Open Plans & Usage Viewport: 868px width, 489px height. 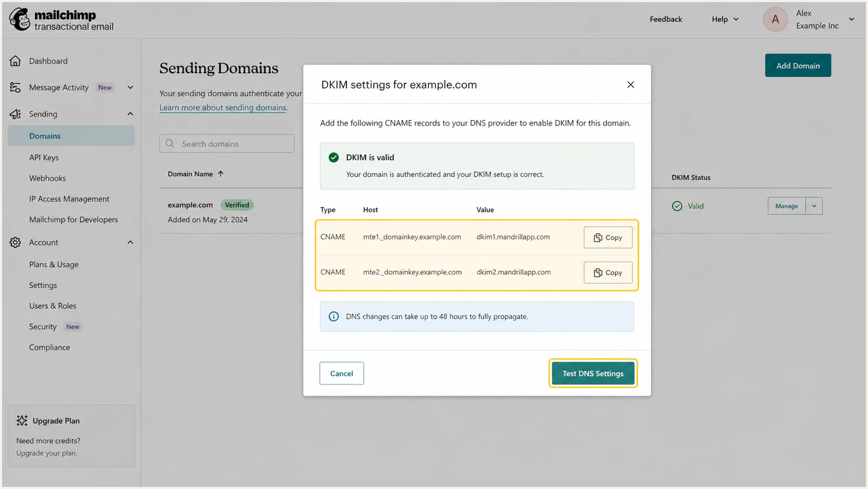[53, 265]
